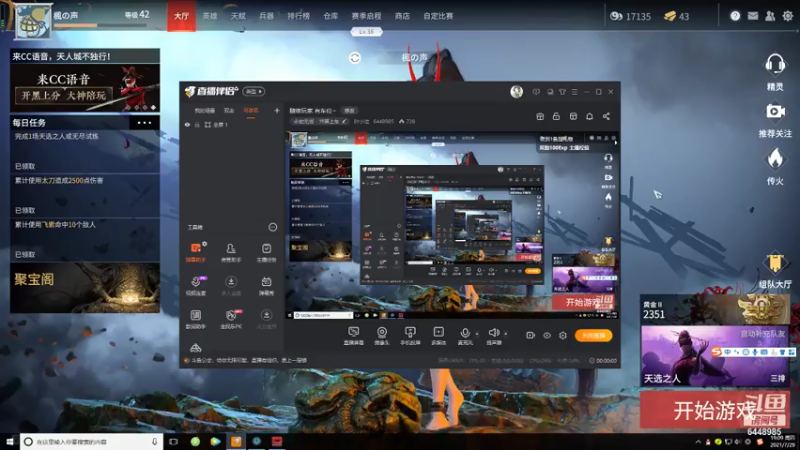Click the red 开始游戏 start game button
800x450 pixels.
(x=715, y=409)
